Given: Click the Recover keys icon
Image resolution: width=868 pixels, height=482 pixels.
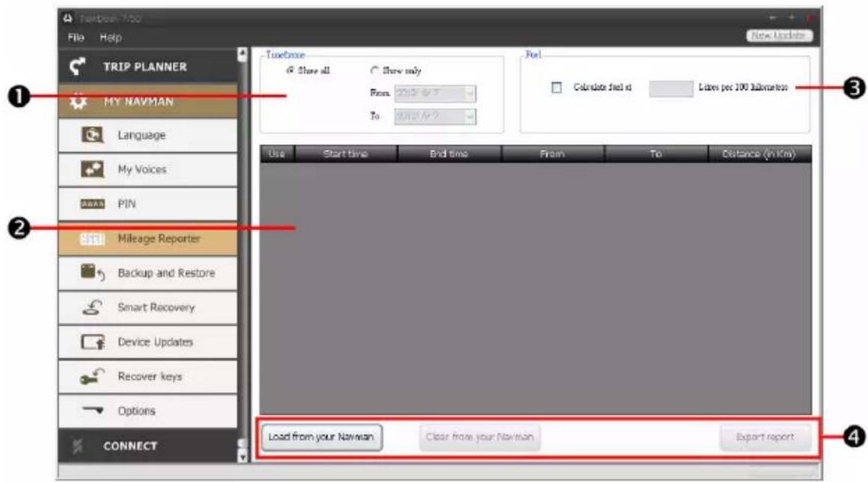Looking at the screenshot, I should coord(92,376).
